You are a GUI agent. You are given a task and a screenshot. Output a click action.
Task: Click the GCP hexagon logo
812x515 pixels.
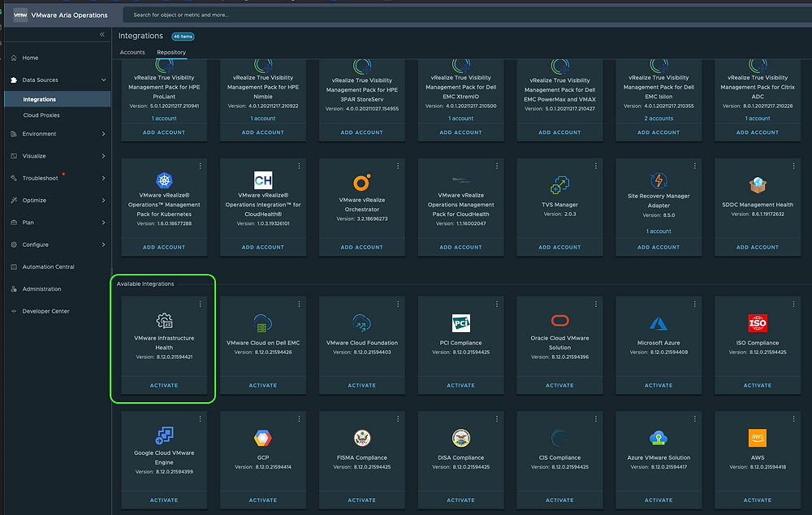pos(263,439)
